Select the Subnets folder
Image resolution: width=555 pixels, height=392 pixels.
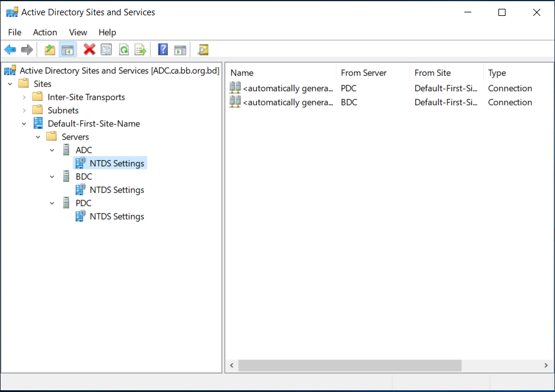pyautogui.click(x=63, y=110)
